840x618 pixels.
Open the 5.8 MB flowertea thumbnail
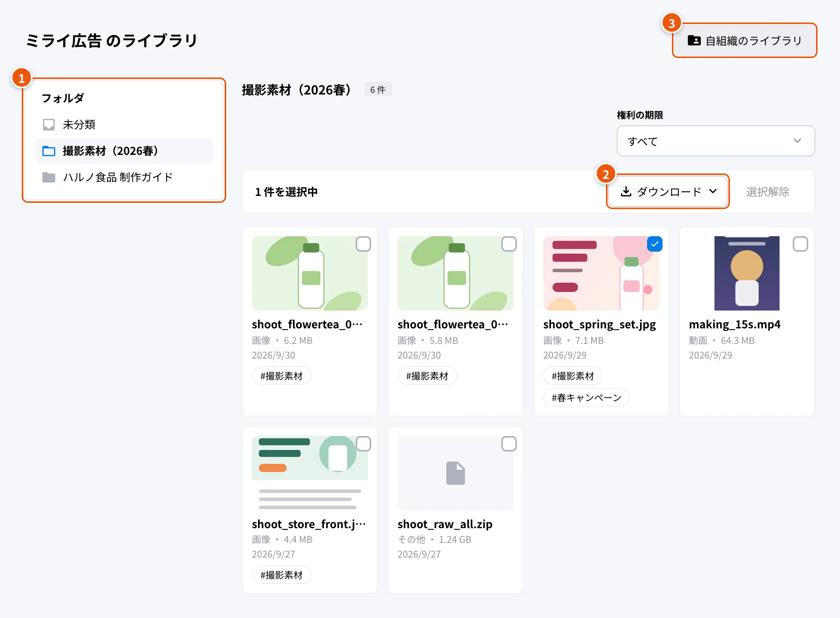point(456,273)
